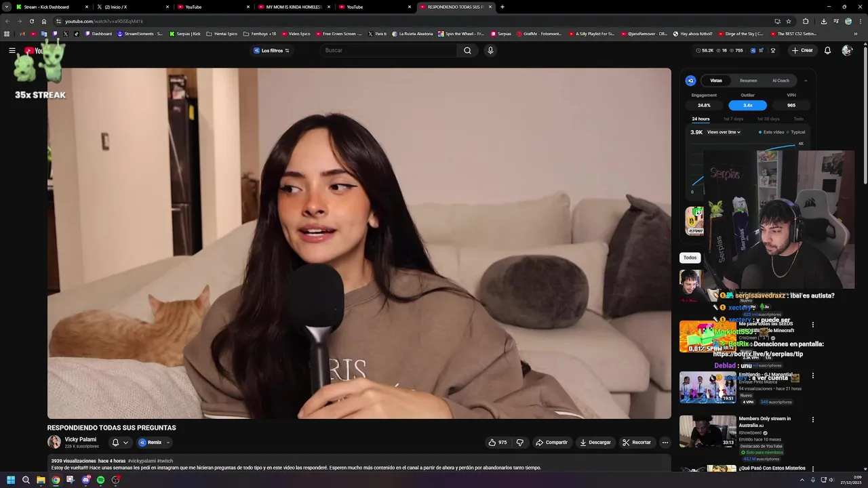Open Vicky Palami channel avatar
This screenshot has width=868, height=488.
(54, 442)
